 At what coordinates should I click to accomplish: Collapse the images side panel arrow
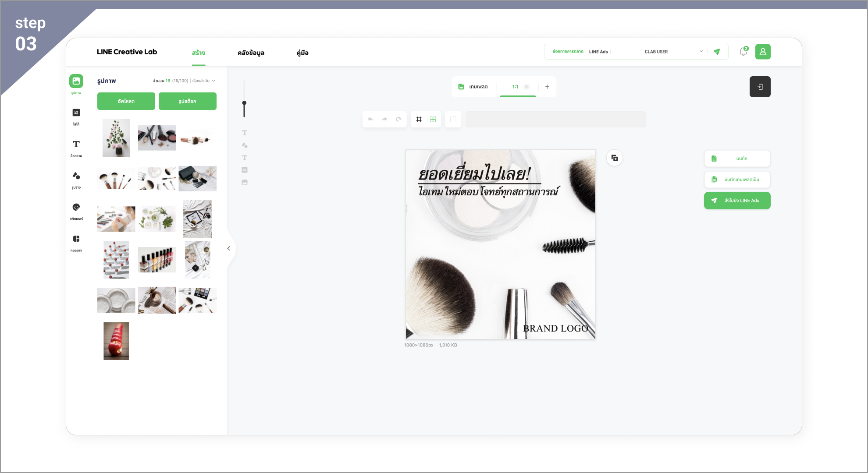pos(229,248)
